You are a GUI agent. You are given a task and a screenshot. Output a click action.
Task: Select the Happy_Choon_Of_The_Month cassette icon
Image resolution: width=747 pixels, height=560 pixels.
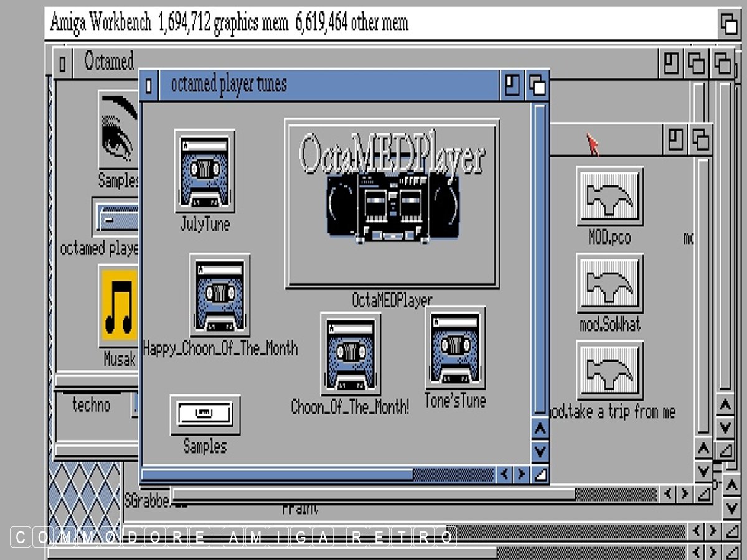pyautogui.click(x=219, y=296)
